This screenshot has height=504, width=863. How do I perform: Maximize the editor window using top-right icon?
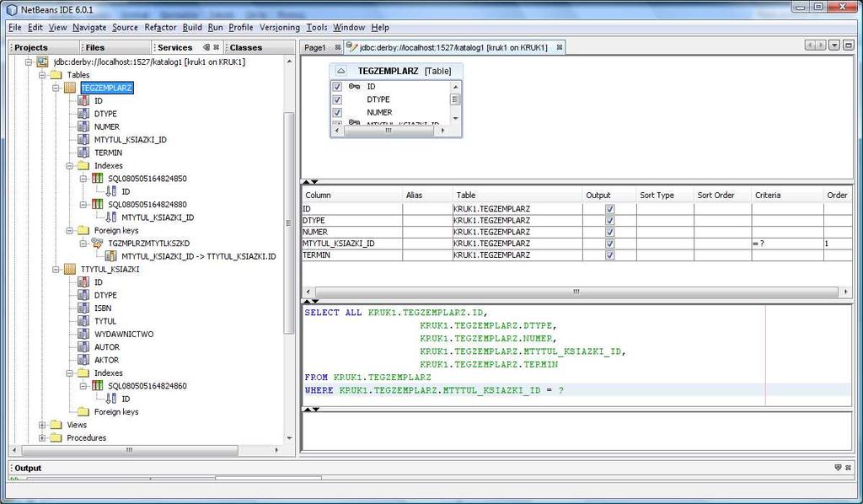(x=848, y=46)
